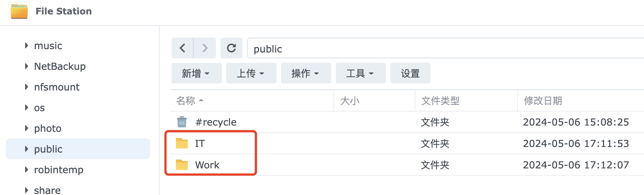Go forward with the right arrow button

(205, 48)
